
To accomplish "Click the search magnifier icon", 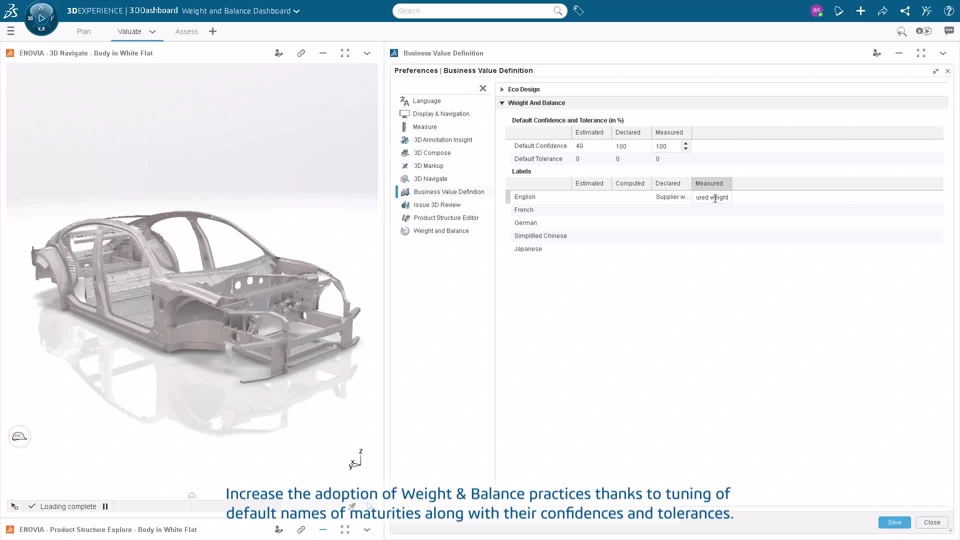I will coord(558,10).
